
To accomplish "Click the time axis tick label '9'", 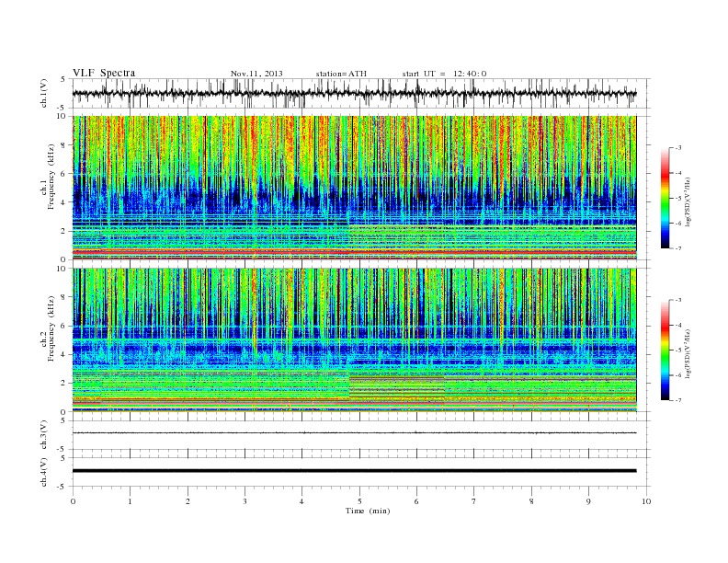I will coord(588,501).
